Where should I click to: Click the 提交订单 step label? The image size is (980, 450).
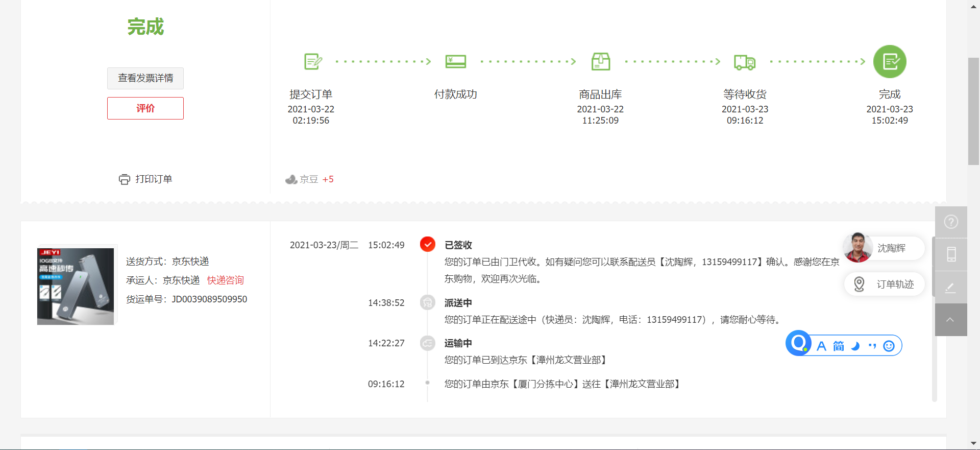tap(311, 94)
